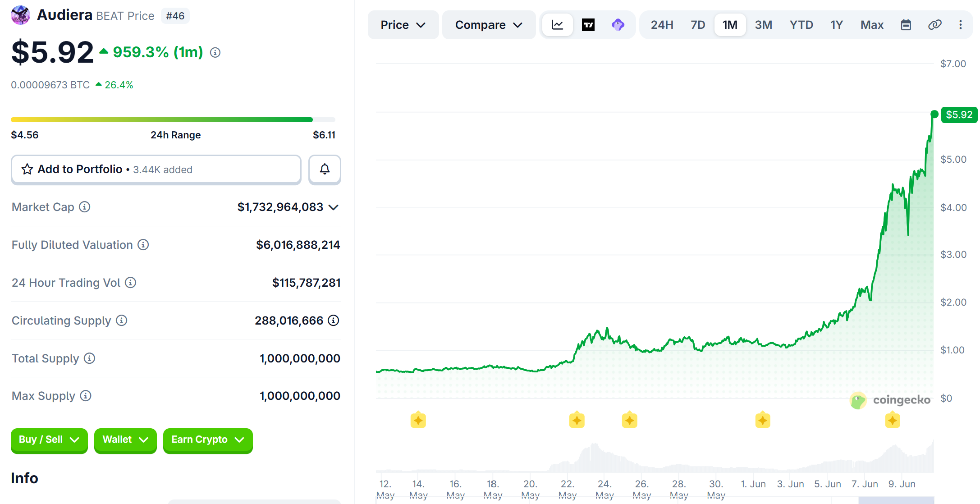Click news marker near 22 May
Screen dimensions: 980x504
click(x=577, y=420)
